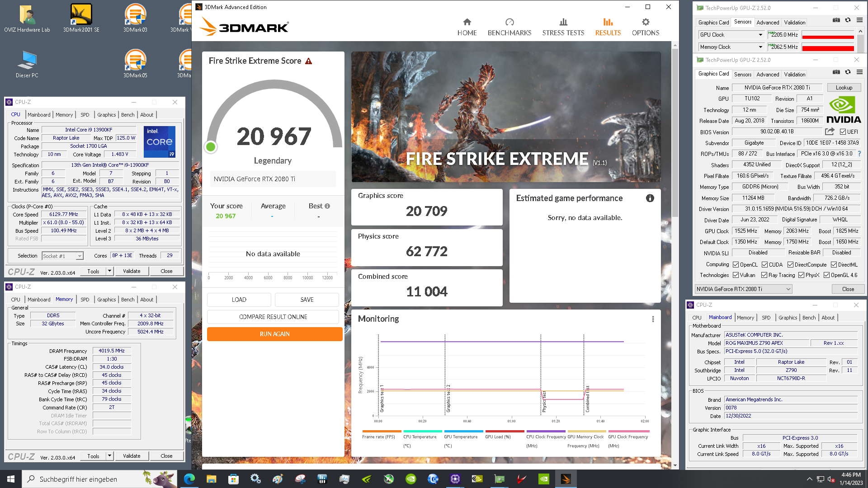Open the Advanced tab in the GPU-Z Graphics Card window
This screenshot has width=868, height=488.
768,75
